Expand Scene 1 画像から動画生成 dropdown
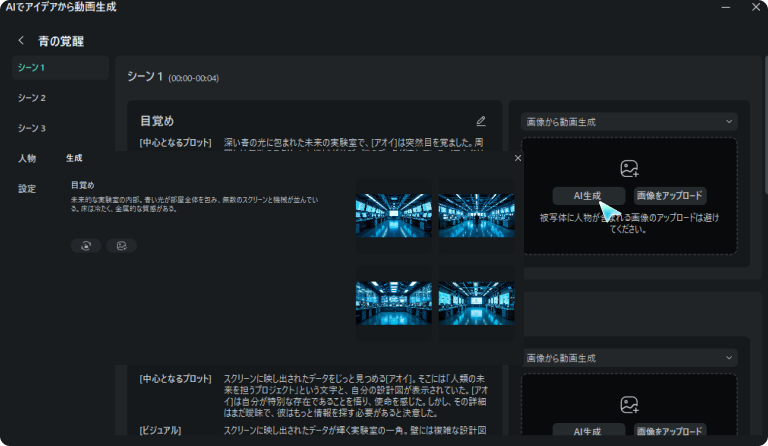The height and width of the screenshot is (446, 768). tap(629, 122)
